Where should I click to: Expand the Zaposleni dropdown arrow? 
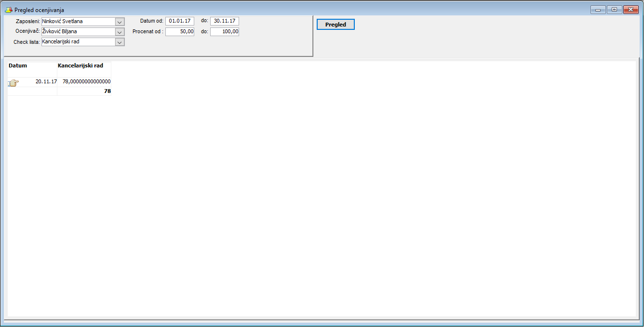tap(120, 22)
